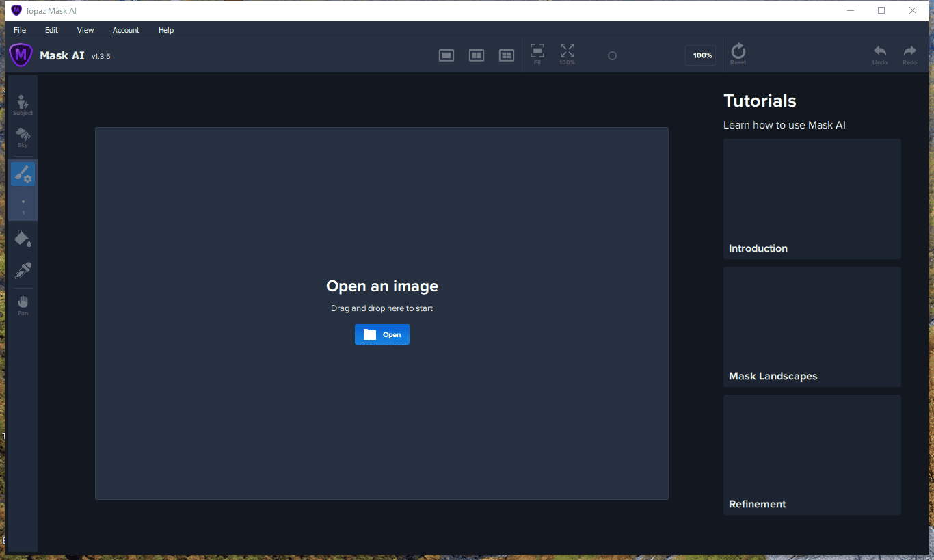Viewport: 934px width, 560px height.
Task: Click the Redo arrow
Action: coord(909,54)
